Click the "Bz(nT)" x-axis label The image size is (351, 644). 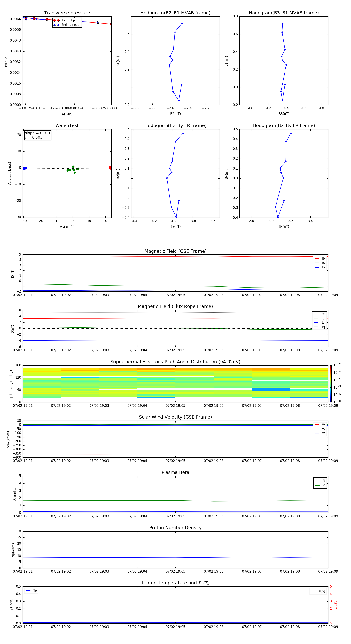point(175,227)
